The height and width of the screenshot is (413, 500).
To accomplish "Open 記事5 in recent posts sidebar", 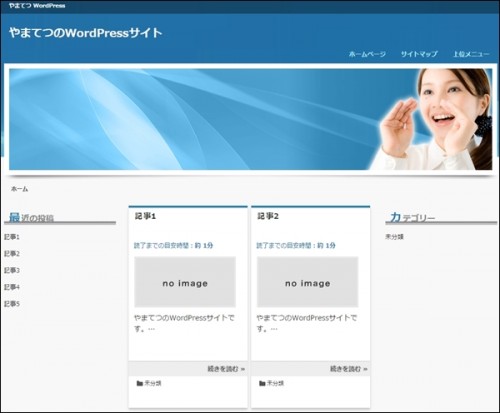I will (x=12, y=304).
